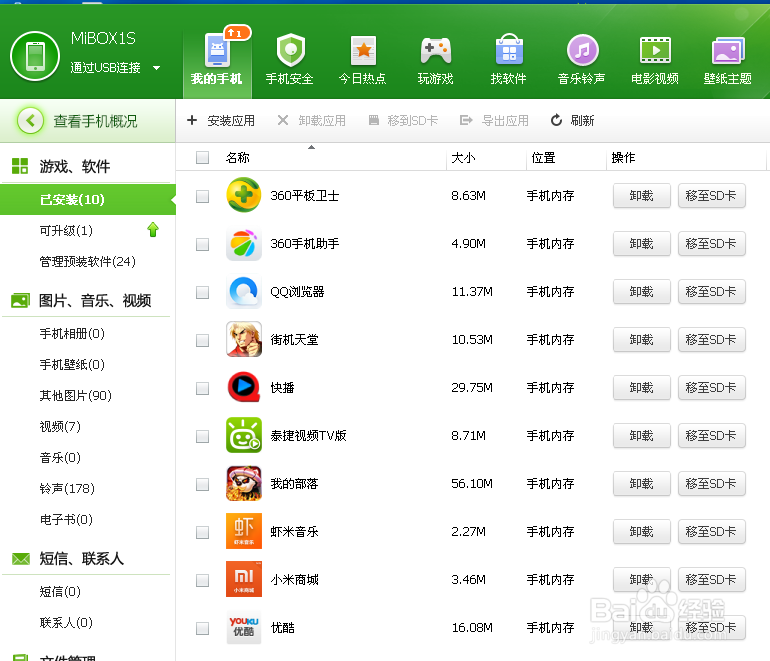Check the 虾米音乐 row checkbox
This screenshot has height=661, width=770.
pos(202,532)
